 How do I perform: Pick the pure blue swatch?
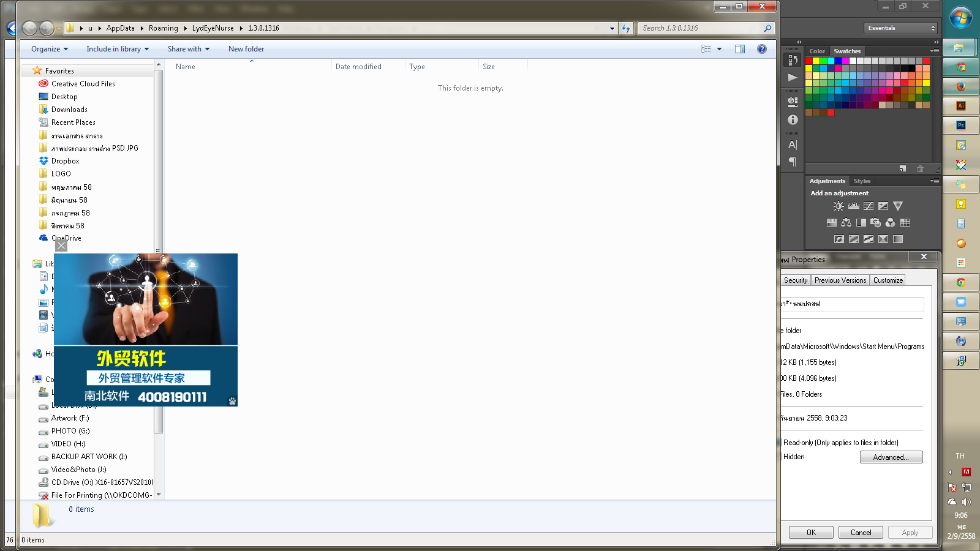click(838, 61)
